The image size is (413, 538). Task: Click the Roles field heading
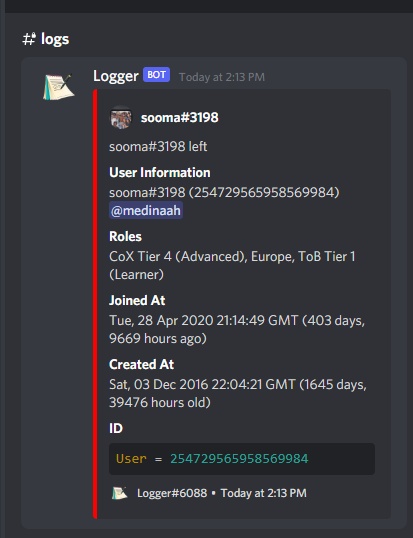pos(125,236)
